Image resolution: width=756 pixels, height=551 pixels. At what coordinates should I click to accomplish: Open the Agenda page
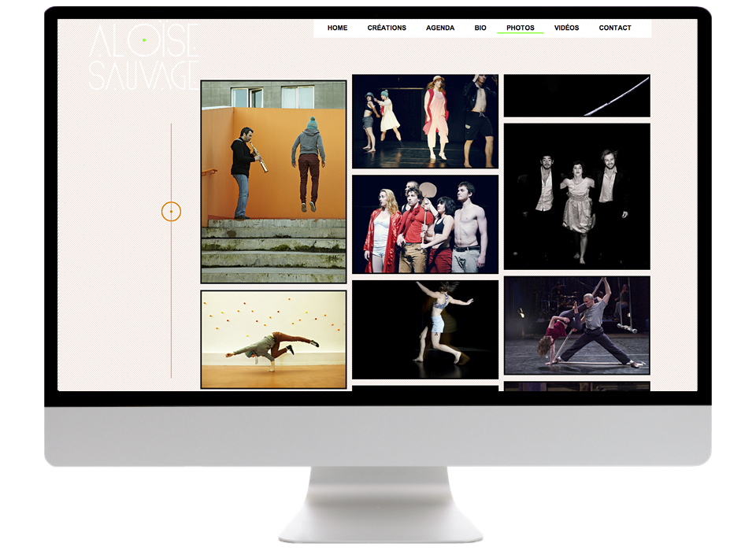(439, 28)
